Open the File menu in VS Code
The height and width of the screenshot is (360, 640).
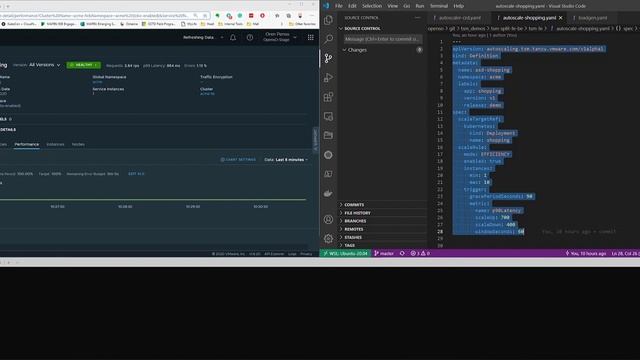pos(339,6)
